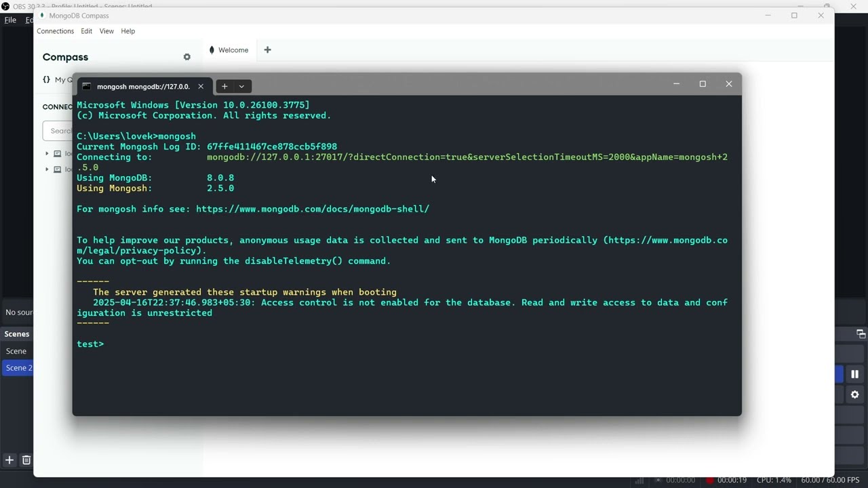Click the second connection's computer icon

click(x=58, y=169)
